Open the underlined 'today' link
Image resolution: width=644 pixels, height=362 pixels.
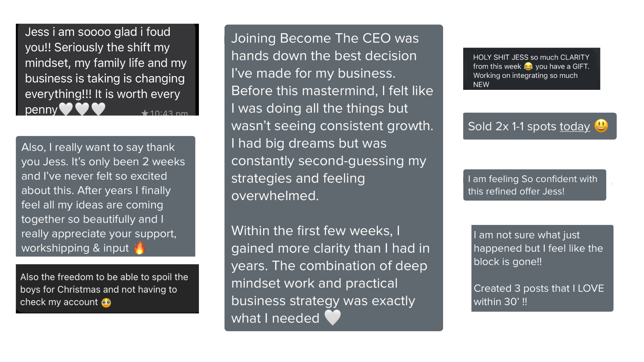coord(575,126)
